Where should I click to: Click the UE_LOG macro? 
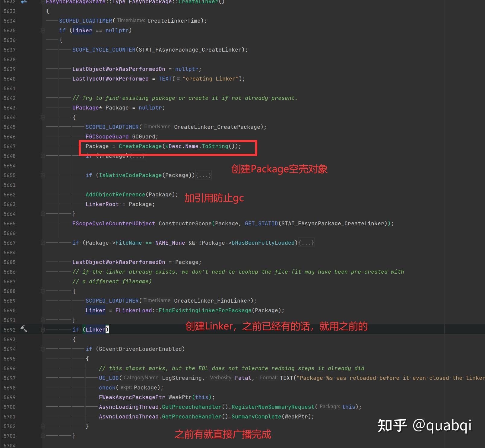109,378
